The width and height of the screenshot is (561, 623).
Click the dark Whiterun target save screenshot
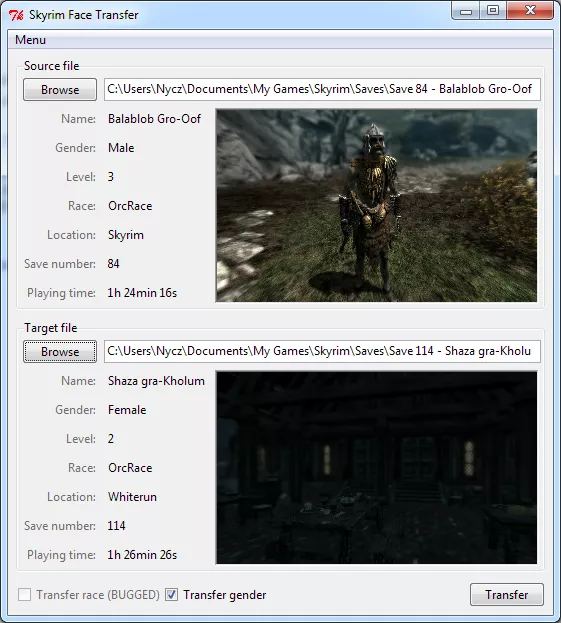(376, 468)
